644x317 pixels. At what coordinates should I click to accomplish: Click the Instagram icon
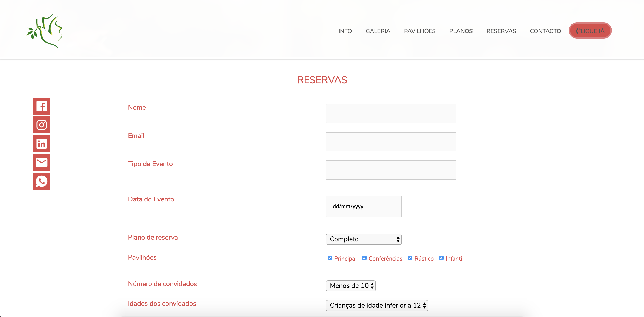pyautogui.click(x=41, y=125)
